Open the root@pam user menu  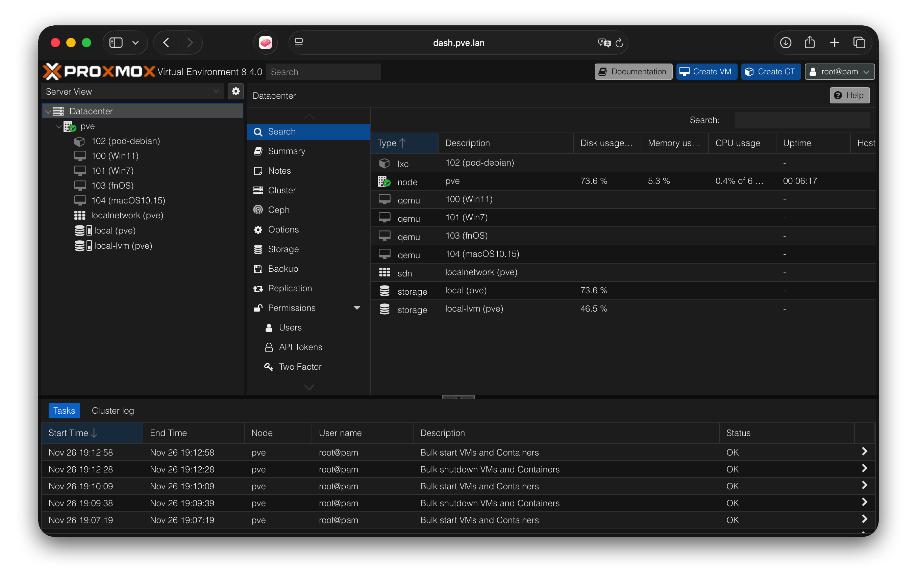click(x=840, y=72)
